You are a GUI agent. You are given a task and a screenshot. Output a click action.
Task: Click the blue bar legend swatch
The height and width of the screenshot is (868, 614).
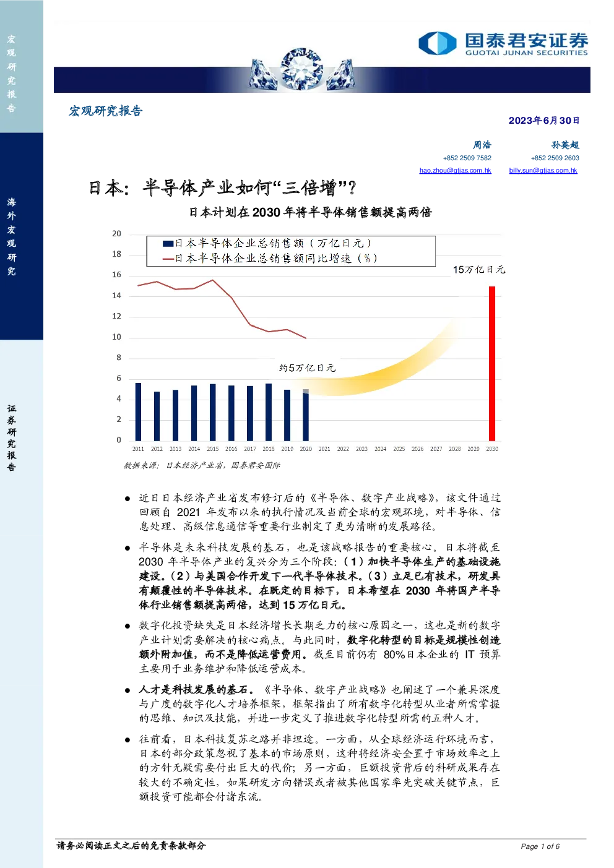[x=168, y=244]
